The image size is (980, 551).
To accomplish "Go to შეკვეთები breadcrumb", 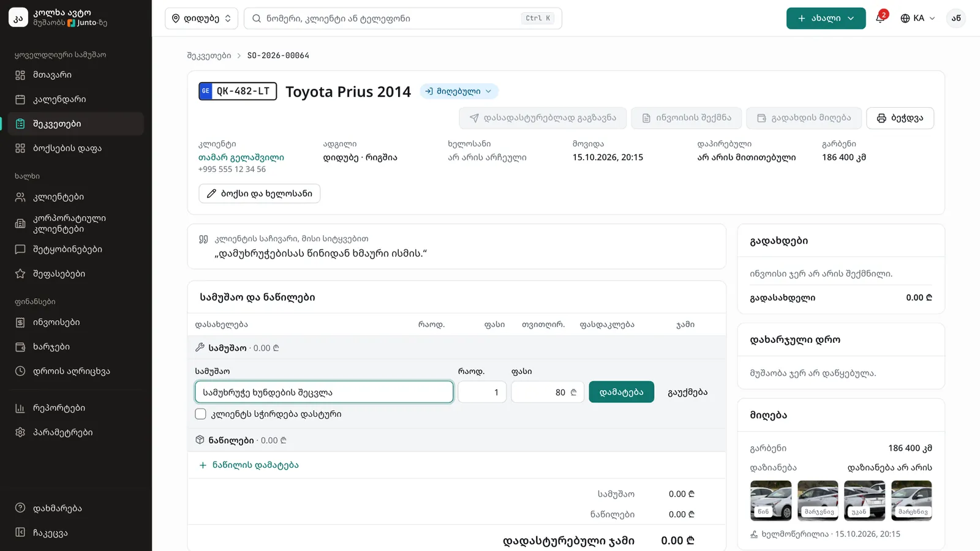I will (x=209, y=55).
